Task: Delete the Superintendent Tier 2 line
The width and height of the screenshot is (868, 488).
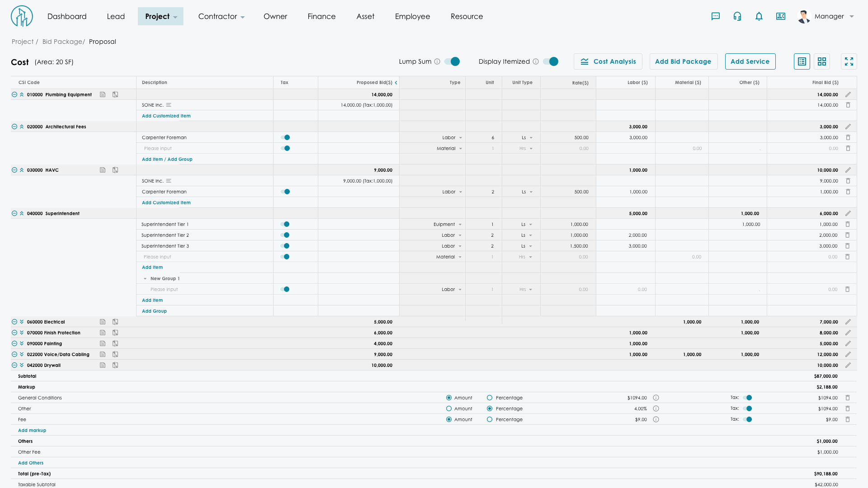Action: click(848, 235)
